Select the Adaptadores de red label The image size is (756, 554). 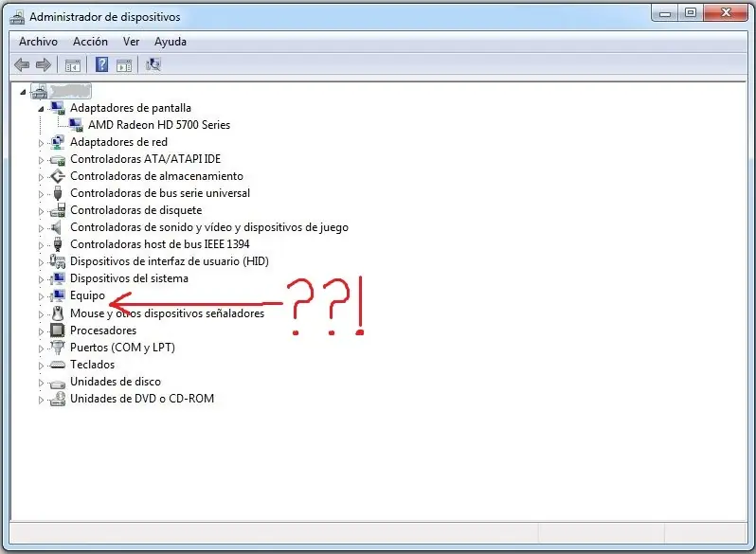tap(118, 142)
